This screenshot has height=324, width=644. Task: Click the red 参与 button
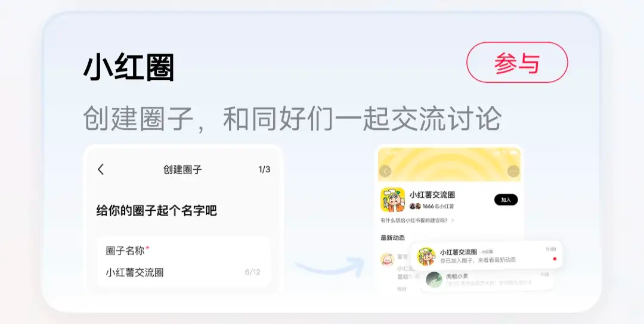517,63
